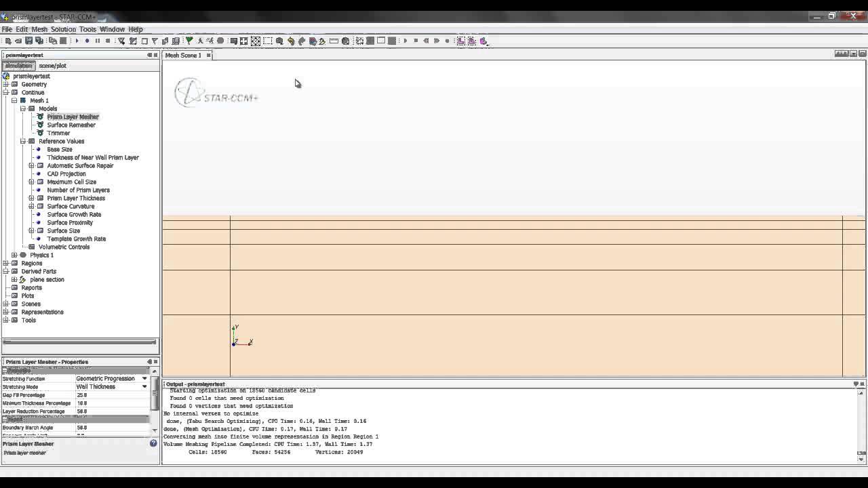Expand the Surface Curvature node
The image size is (868, 488).
pyautogui.click(x=31, y=206)
